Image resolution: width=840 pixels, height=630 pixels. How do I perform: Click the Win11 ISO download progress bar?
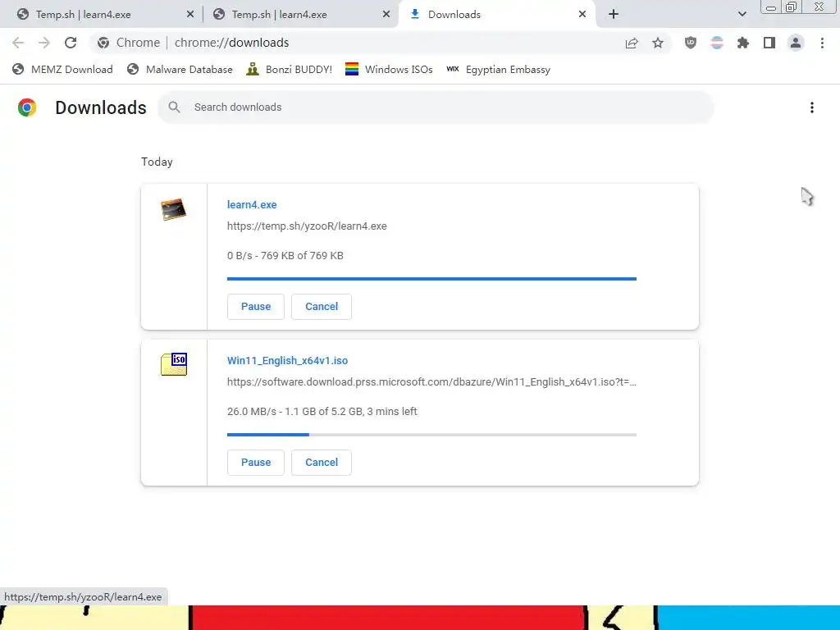431,435
